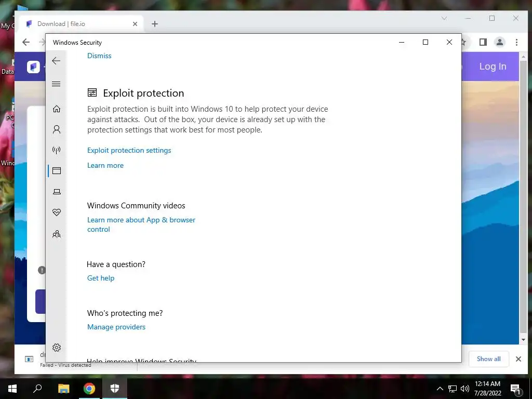Click Chrome page scrollbar down arrow

(x=524, y=340)
